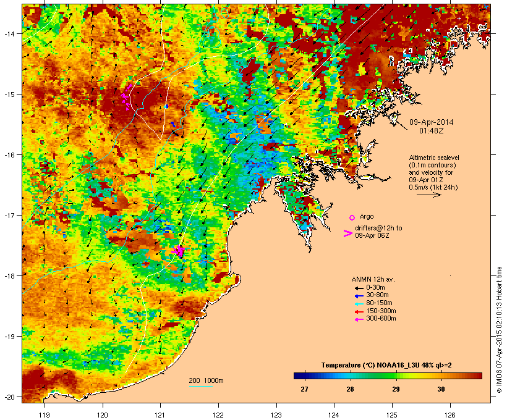
Task: Click the '300-600m' depth label
Action: pyautogui.click(x=381, y=319)
